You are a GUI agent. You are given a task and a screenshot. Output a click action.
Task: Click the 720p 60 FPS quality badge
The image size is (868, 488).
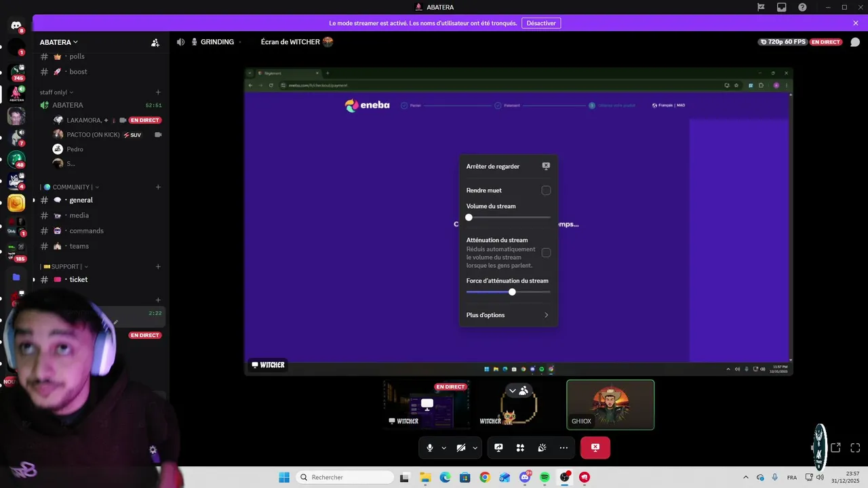pos(783,42)
